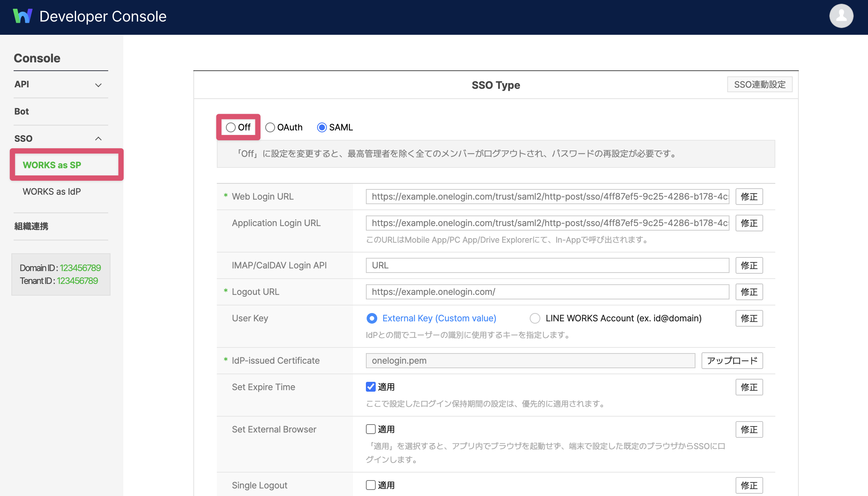Click 修正 for Web Login URL
This screenshot has width=868, height=496.
tap(749, 197)
